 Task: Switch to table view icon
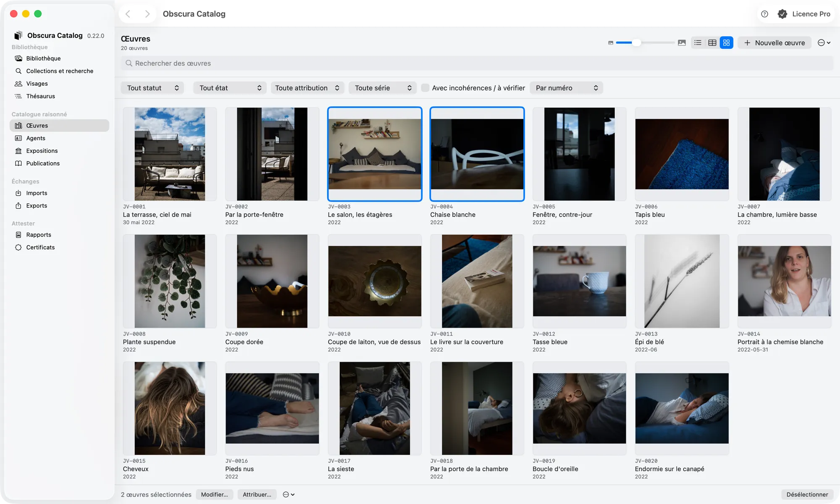(x=712, y=42)
